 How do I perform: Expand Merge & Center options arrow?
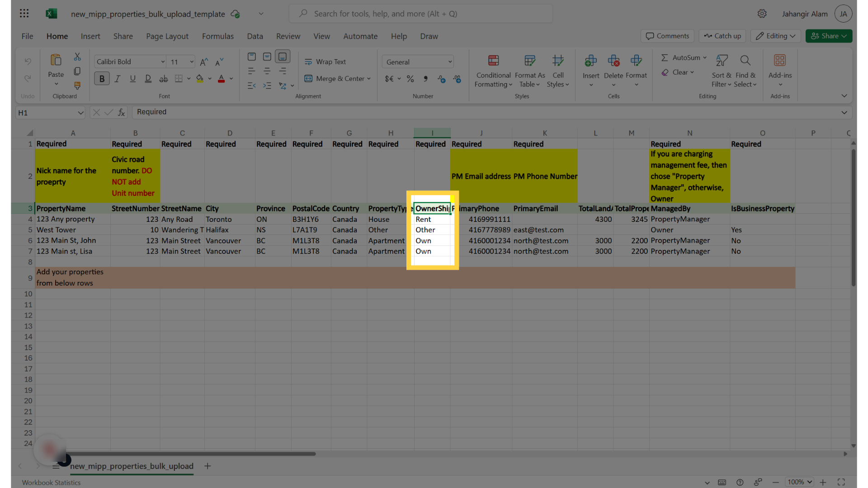(x=369, y=79)
